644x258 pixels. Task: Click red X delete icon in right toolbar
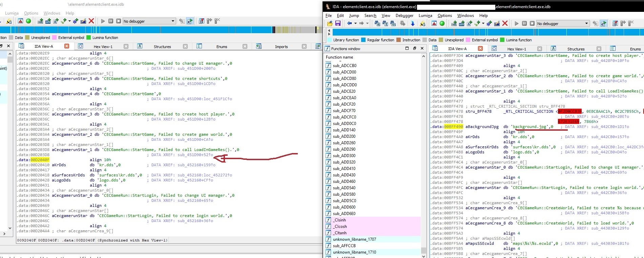pos(505,23)
